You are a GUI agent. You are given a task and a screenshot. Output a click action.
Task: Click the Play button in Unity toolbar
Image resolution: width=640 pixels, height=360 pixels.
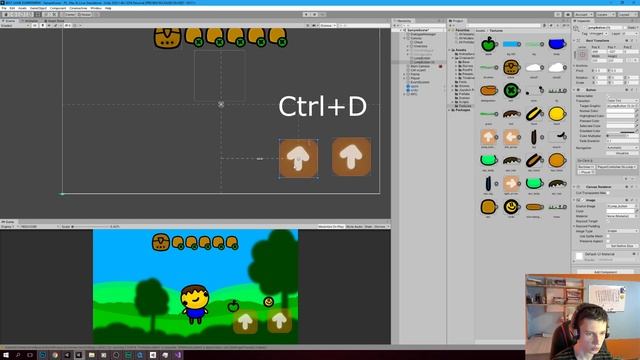click(x=306, y=14)
